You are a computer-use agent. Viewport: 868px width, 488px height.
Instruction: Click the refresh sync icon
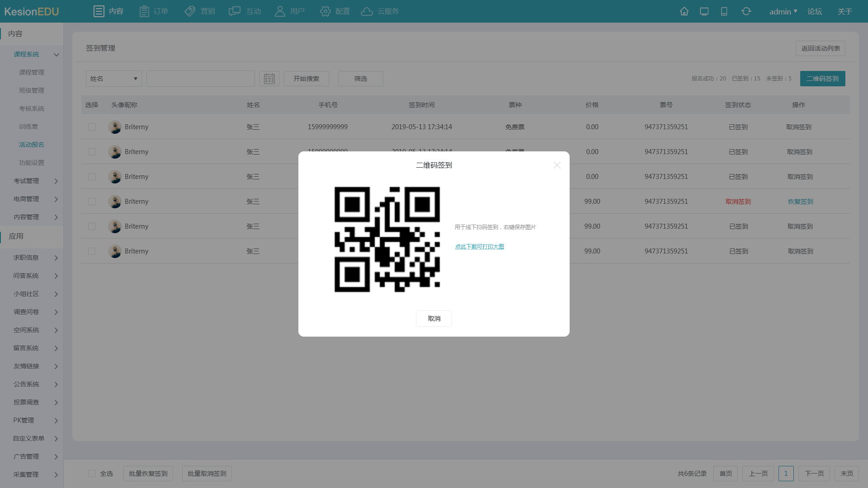pos(746,11)
